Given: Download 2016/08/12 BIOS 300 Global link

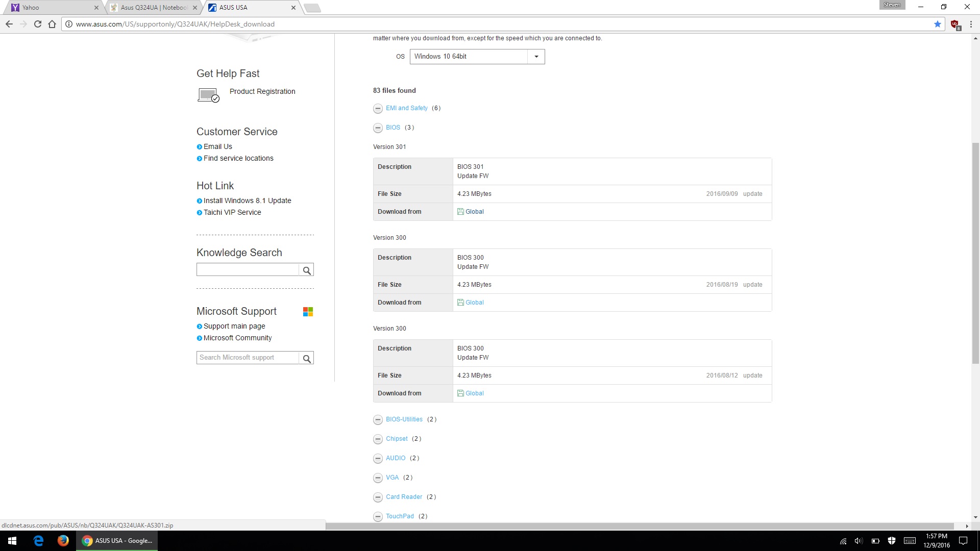Looking at the screenshot, I should click(x=474, y=393).
